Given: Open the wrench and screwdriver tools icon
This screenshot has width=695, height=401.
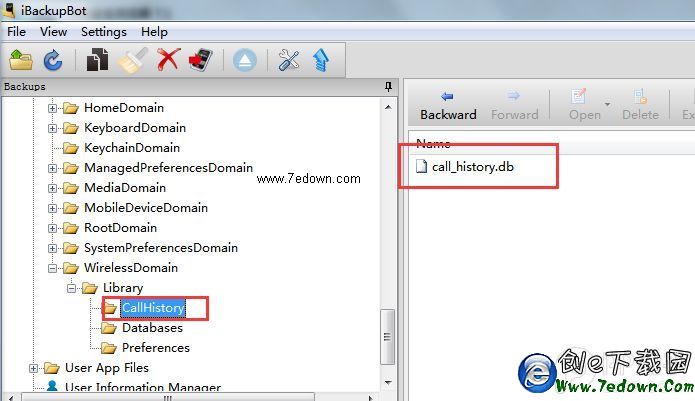Looking at the screenshot, I should pos(289,60).
